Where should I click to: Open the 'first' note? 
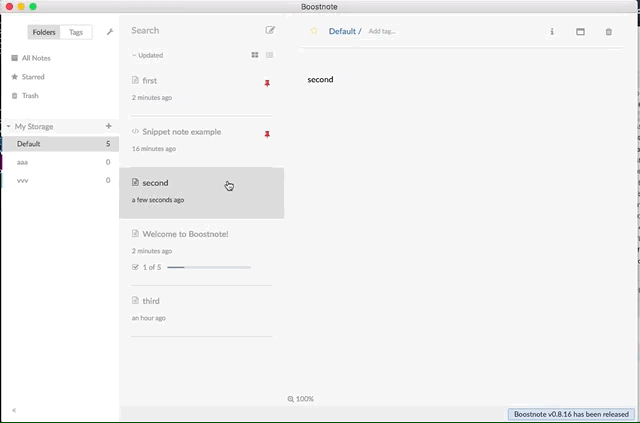pyautogui.click(x=202, y=90)
